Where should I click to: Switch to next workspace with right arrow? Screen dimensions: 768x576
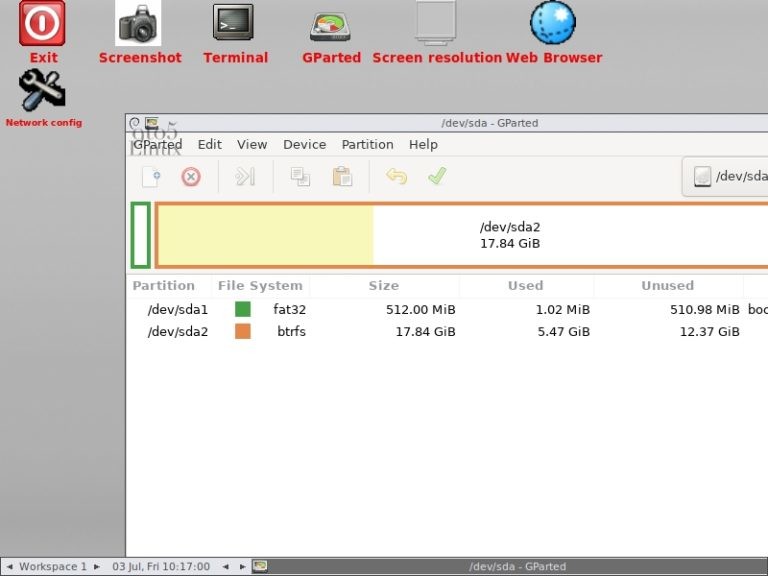pyautogui.click(x=96, y=567)
